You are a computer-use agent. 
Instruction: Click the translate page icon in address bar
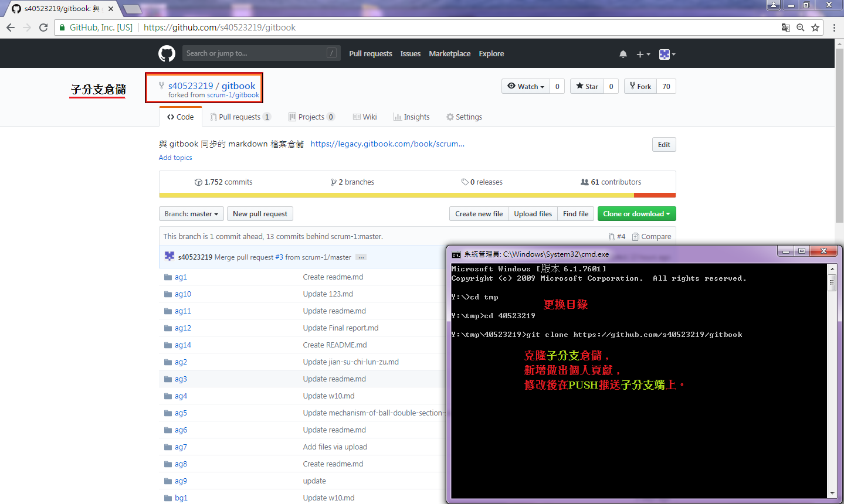(786, 28)
